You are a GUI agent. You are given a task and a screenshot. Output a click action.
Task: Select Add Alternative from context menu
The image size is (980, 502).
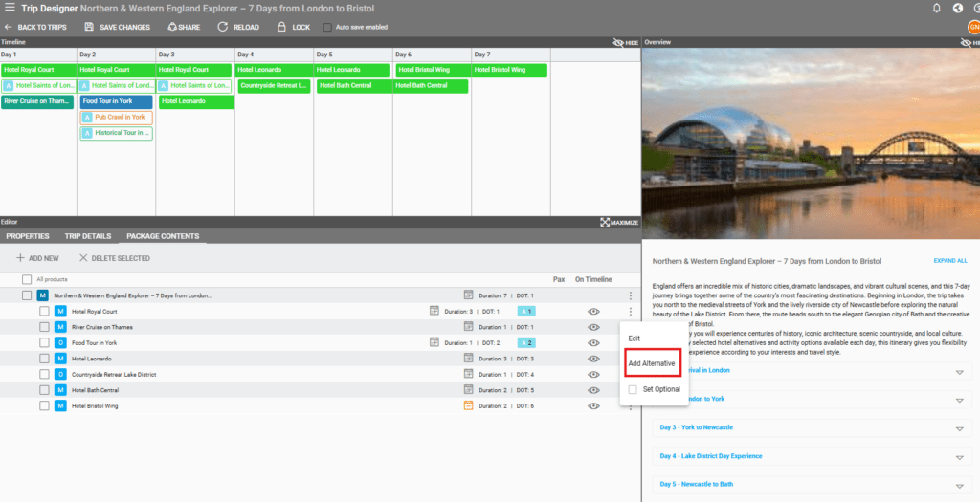point(651,363)
